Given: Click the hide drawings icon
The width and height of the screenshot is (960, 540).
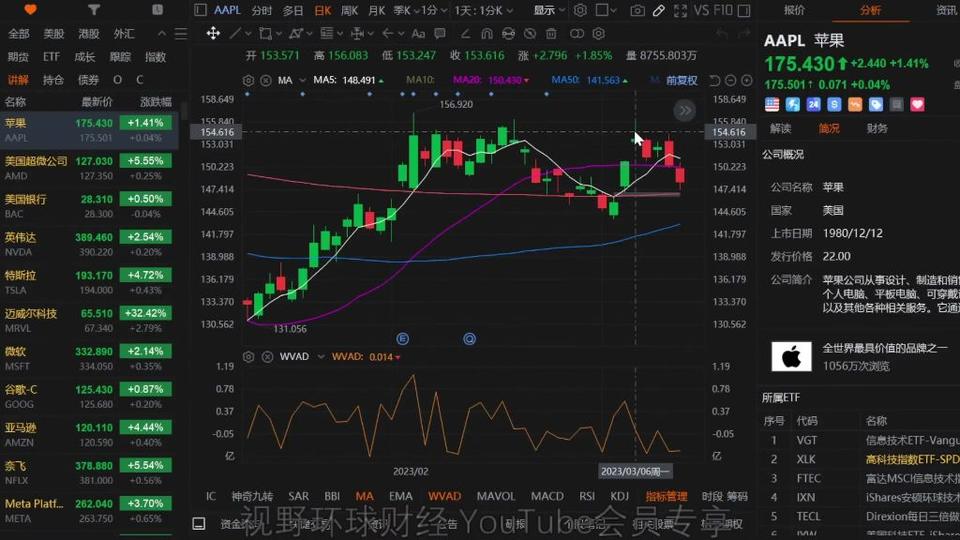Looking at the screenshot, I should click(x=530, y=33).
